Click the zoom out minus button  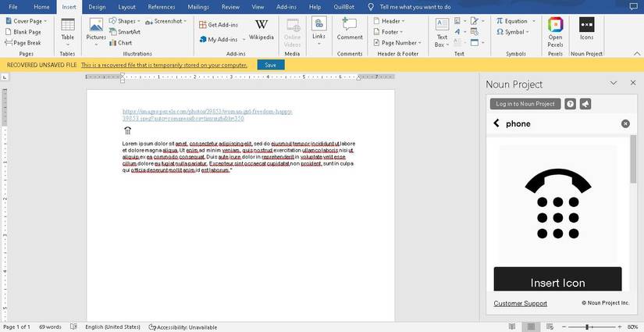(x=564, y=327)
